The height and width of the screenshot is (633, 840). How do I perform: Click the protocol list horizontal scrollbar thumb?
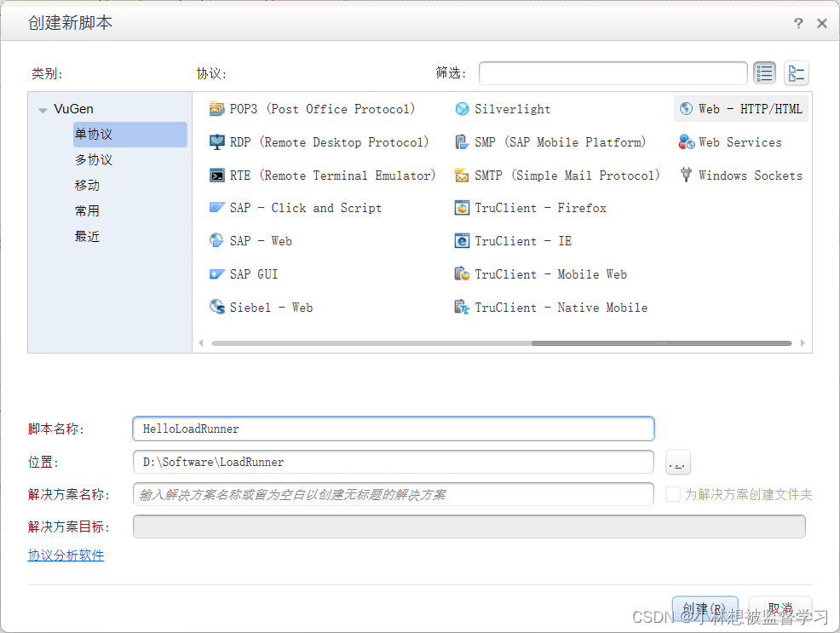661,343
